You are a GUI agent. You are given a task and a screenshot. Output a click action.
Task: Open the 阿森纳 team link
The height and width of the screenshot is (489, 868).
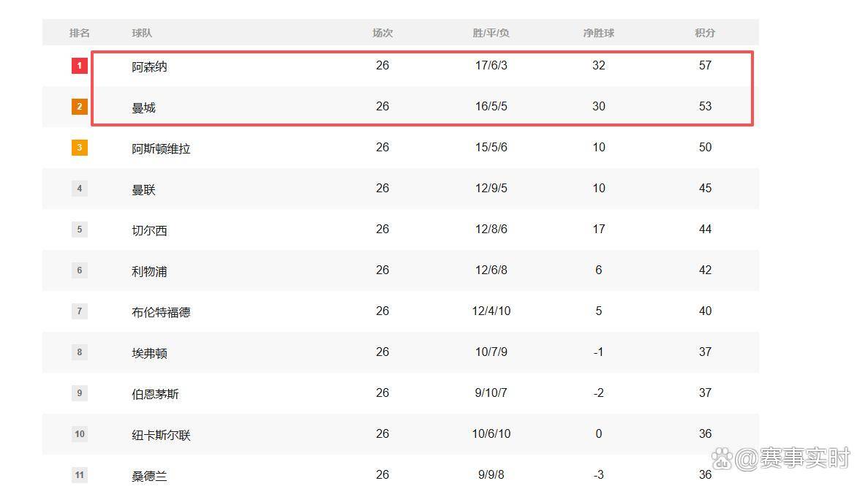150,67
